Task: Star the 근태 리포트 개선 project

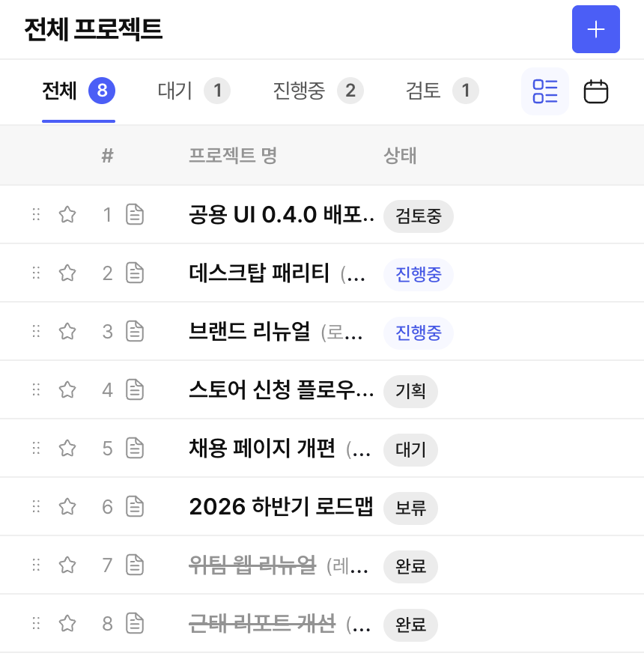Action: coord(67,623)
